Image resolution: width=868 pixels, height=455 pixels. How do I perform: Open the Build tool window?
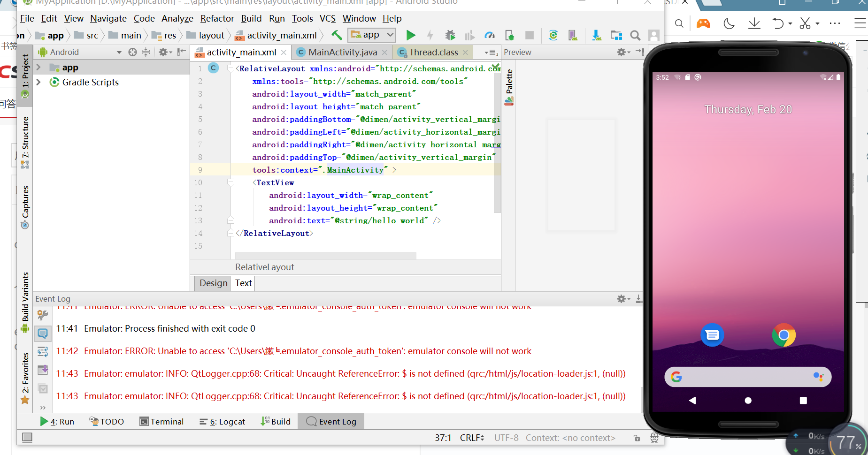pyautogui.click(x=276, y=422)
